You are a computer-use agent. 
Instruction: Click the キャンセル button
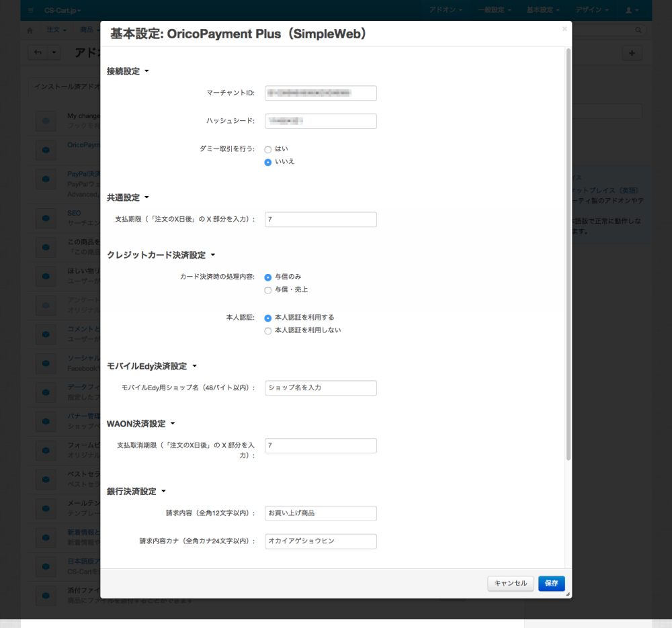[x=511, y=584]
